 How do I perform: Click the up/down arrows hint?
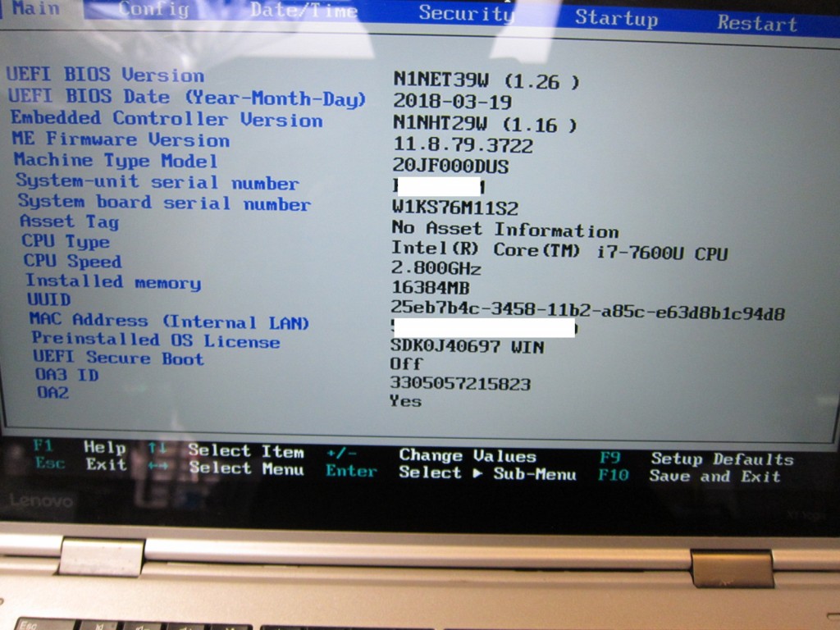point(157,448)
